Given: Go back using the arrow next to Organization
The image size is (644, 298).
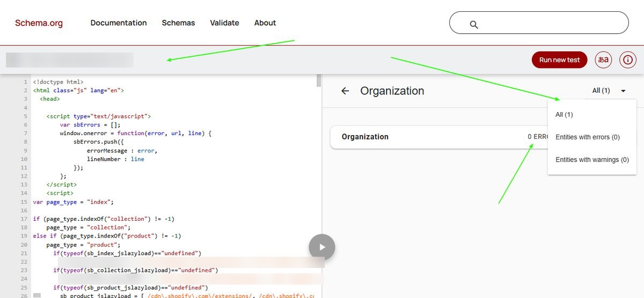Looking at the screenshot, I should 345,91.
